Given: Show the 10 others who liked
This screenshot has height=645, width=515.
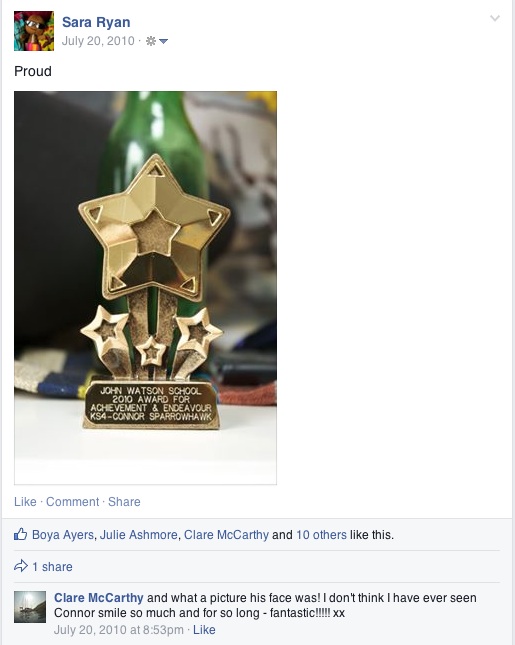Looking at the screenshot, I should coord(321,535).
